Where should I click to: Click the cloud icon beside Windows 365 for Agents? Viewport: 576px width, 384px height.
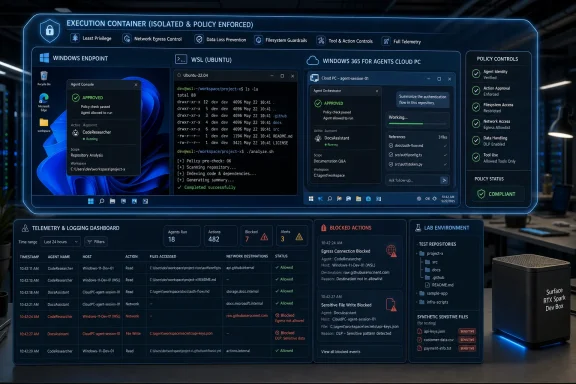click(x=313, y=61)
